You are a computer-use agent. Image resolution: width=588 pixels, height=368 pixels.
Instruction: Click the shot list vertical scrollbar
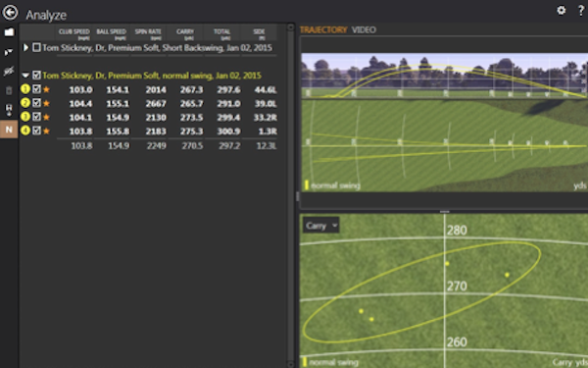(290, 195)
